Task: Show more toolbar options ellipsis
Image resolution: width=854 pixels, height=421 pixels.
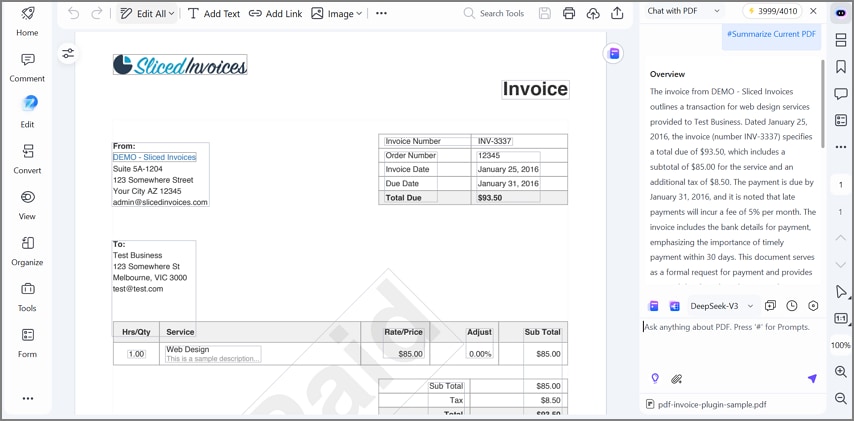Action: [381, 14]
